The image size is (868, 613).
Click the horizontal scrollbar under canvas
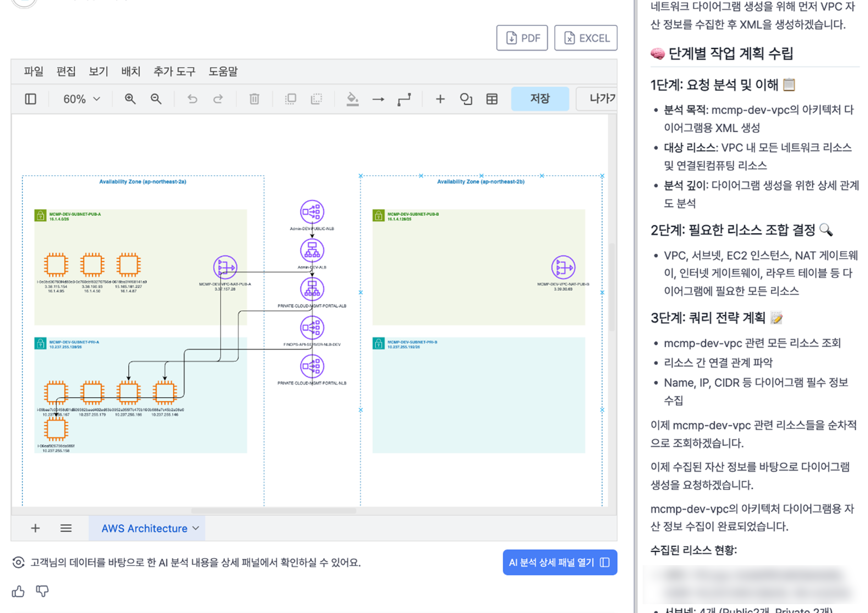click(x=273, y=511)
